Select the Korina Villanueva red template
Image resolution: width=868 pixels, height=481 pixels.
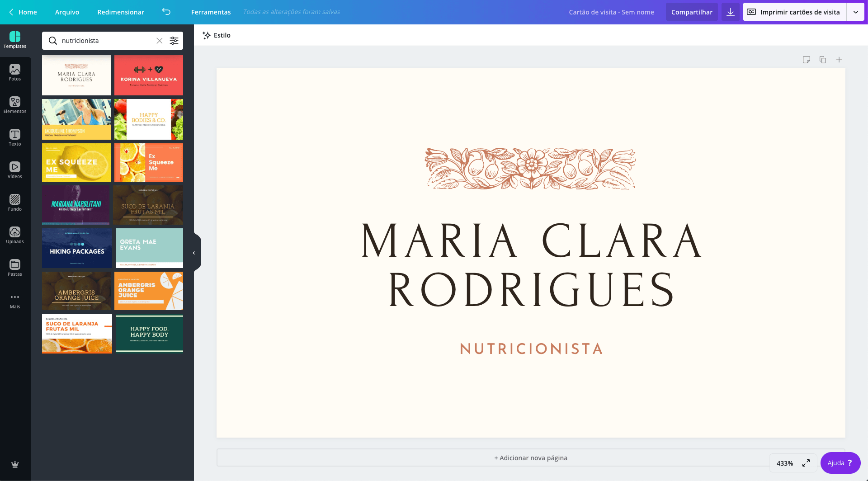[x=149, y=75]
